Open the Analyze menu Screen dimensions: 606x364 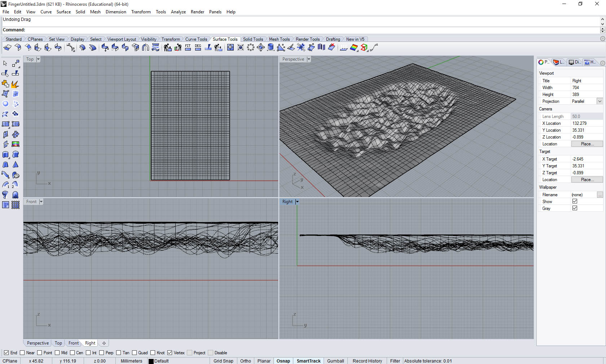click(x=178, y=12)
